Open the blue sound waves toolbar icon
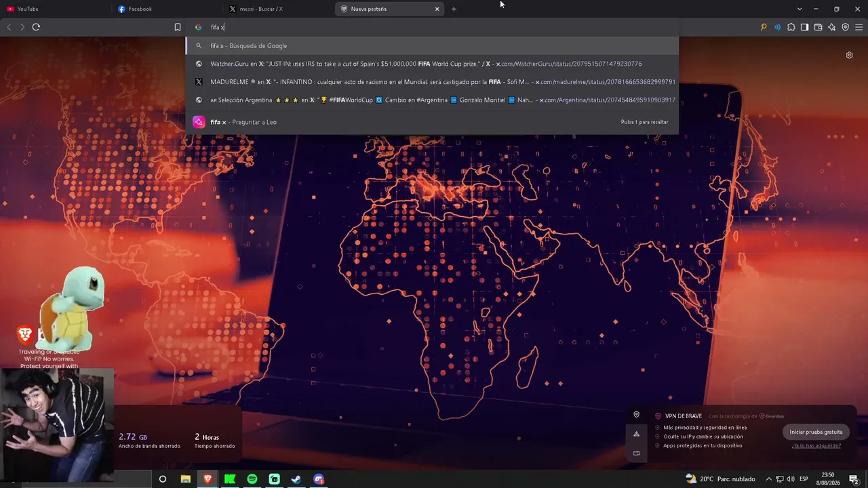Screen dimensions: 868x488 pos(777,27)
